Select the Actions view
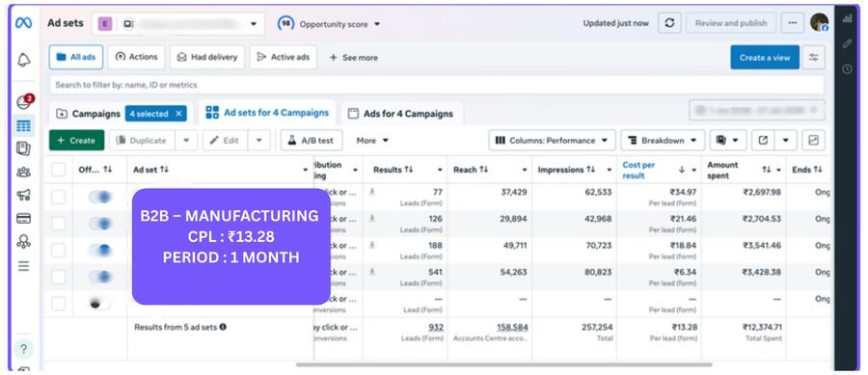868x375 pixels. pyautogui.click(x=136, y=57)
